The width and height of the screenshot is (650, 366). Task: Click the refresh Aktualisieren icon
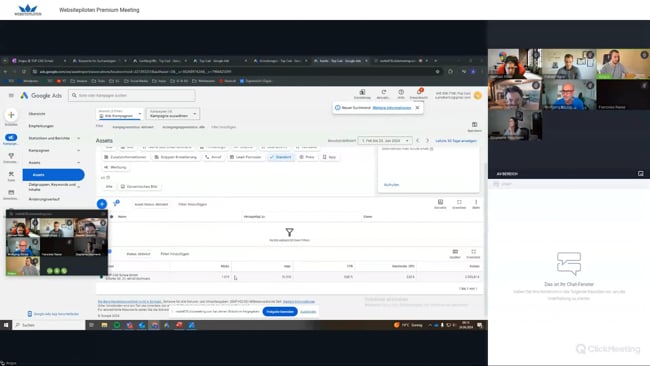coord(383,92)
